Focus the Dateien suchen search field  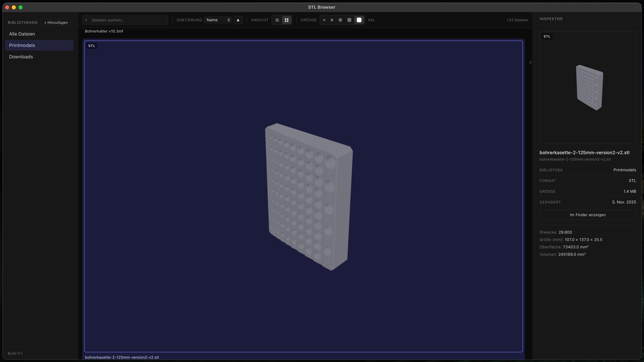pos(125,20)
